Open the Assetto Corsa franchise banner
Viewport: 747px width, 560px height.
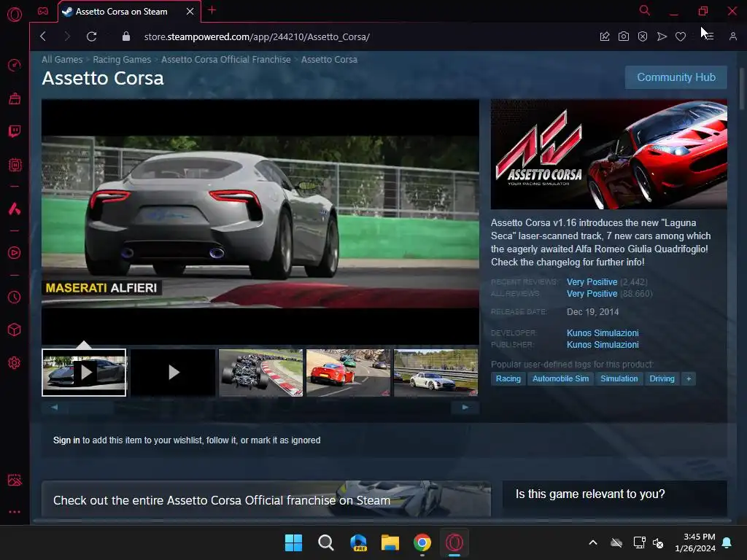point(266,499)
